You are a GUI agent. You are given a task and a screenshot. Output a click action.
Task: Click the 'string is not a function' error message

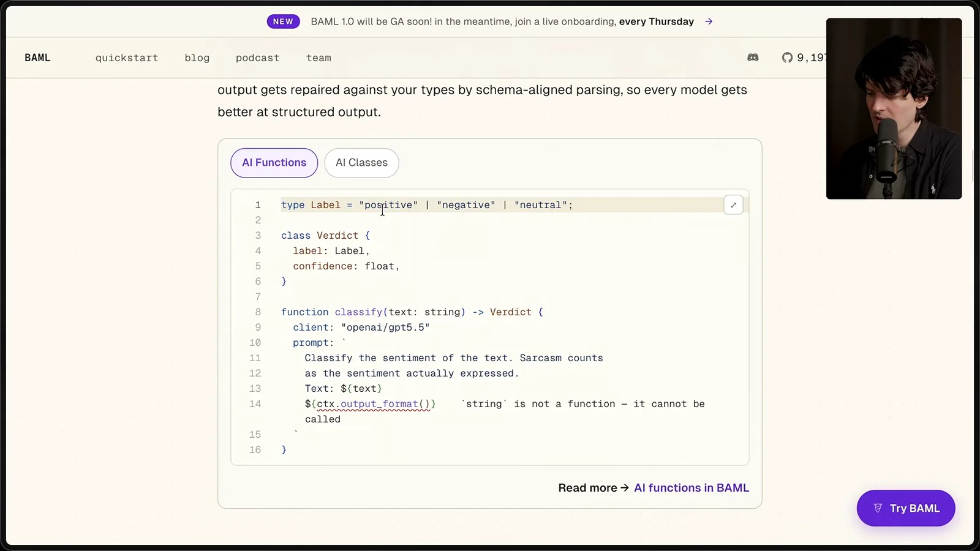coord(505,411)
